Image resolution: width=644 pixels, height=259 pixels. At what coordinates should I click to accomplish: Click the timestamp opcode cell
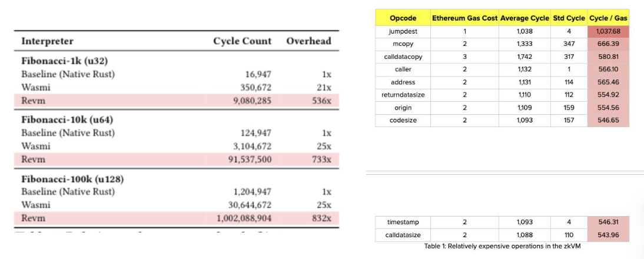click(x=403, y=223)
